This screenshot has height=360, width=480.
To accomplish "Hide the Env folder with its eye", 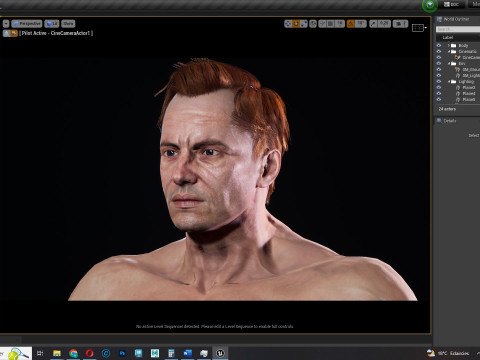I will (x=439, y=63).
